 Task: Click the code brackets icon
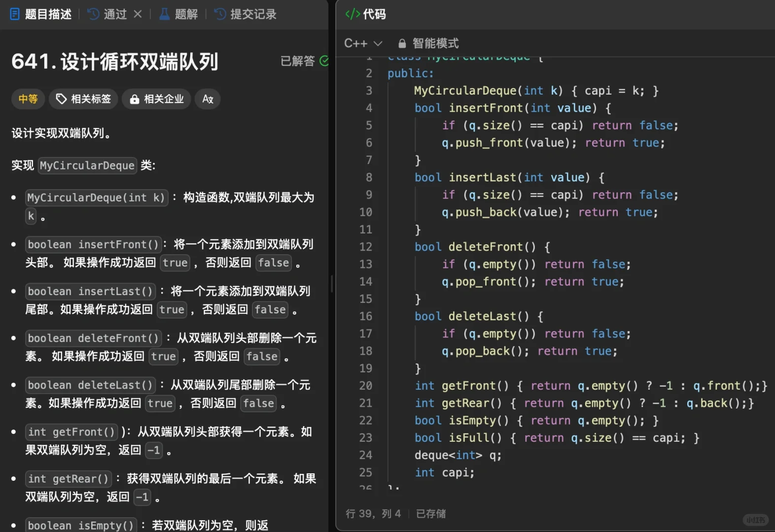pos(352,14)
